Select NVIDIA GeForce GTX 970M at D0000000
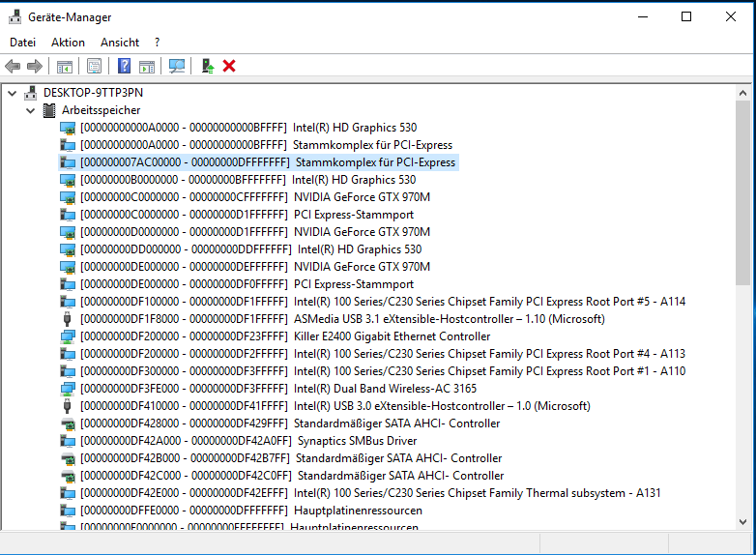Viewport: 756px width, 555px height. click(255, 232)
